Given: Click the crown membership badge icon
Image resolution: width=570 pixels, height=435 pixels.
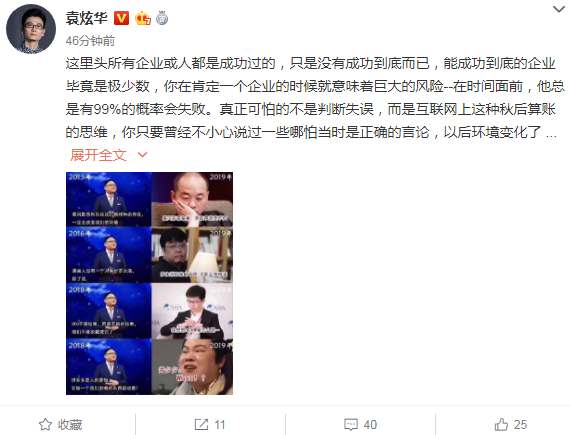Looking at the screenshot, I should tap(142, 18).
